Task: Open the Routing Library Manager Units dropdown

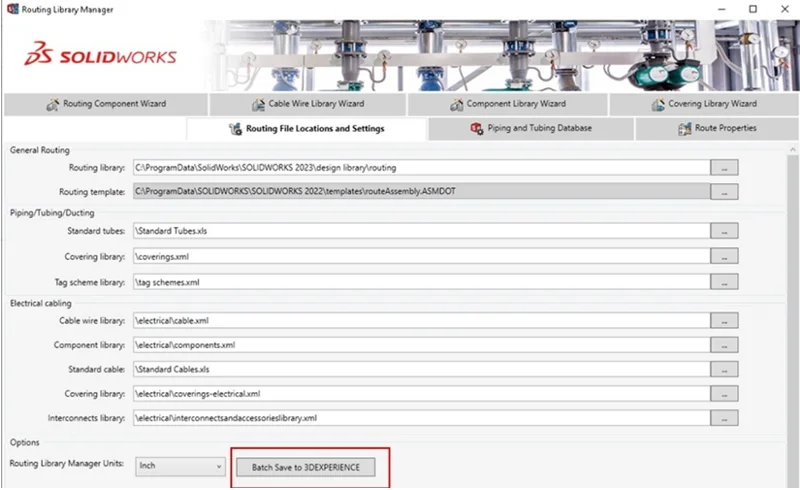Action: pyautogui.click(x=180, y=466)
